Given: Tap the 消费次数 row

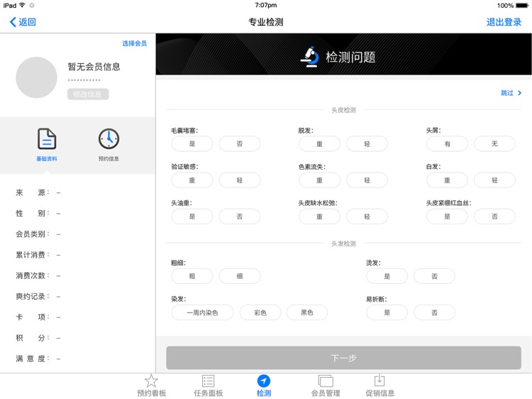Looking at the screenshot, I should coord(38,275).
